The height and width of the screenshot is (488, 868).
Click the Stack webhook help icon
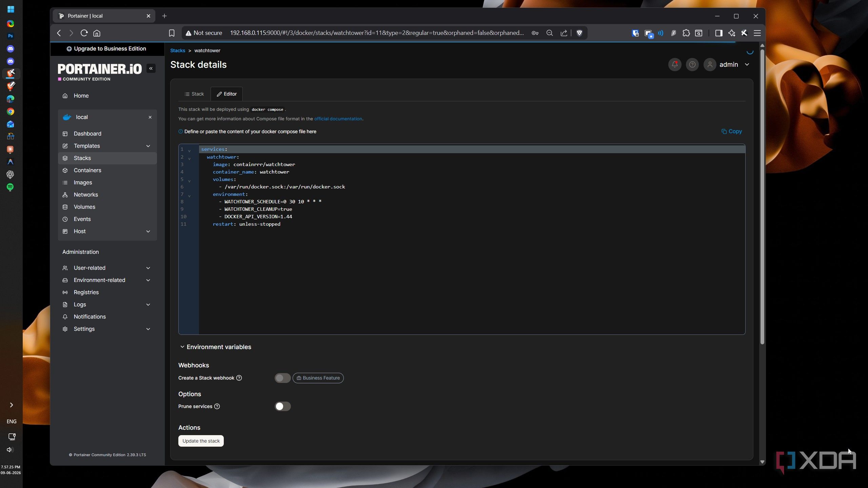point(239,378)
